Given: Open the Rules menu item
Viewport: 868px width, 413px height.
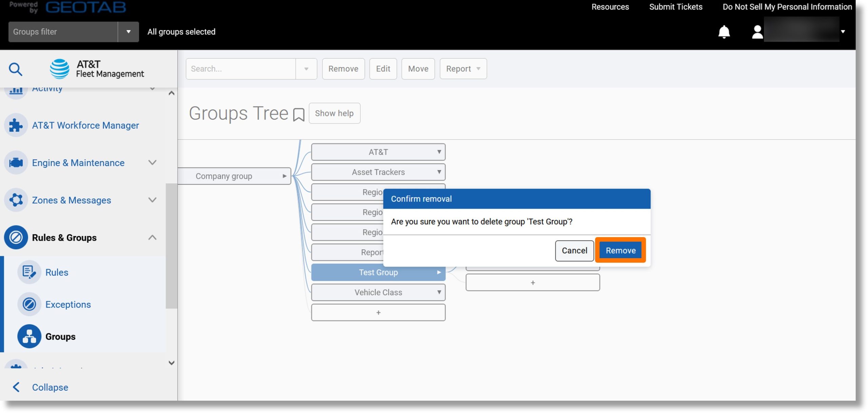Looking at the screenshot, I should point(57,272).
